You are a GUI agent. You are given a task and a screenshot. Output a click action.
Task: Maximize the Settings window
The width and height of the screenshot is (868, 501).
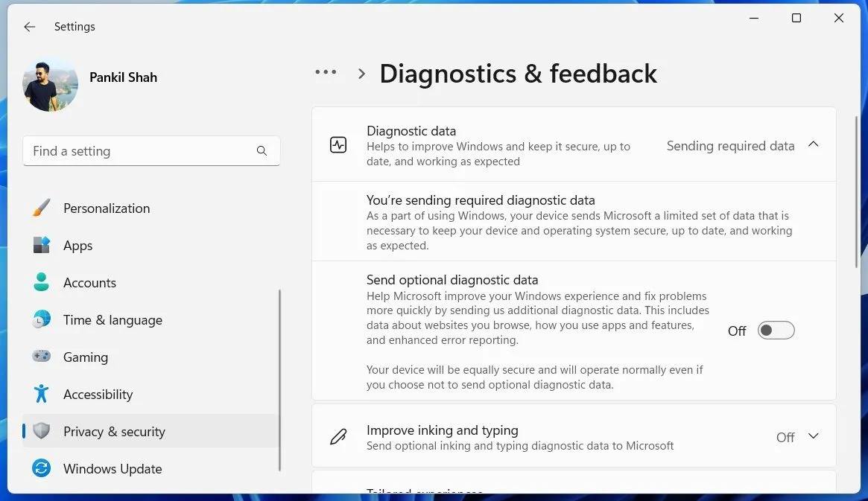coord(796,19)
